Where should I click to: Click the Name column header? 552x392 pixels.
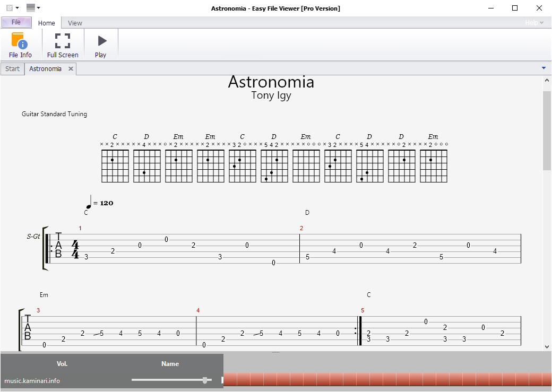pos(170,364)
